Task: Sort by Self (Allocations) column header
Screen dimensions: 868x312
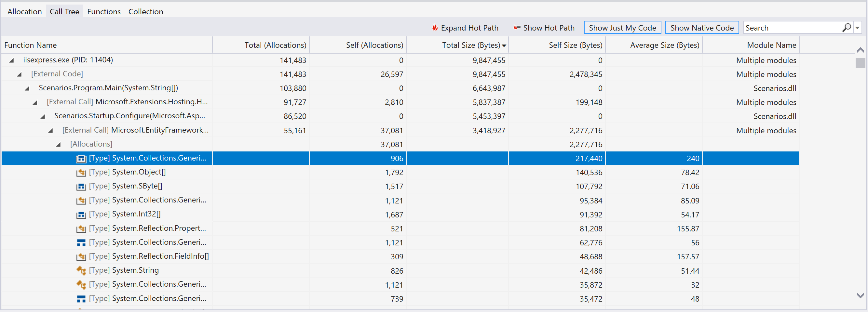Action: click(x=374, y=45)
